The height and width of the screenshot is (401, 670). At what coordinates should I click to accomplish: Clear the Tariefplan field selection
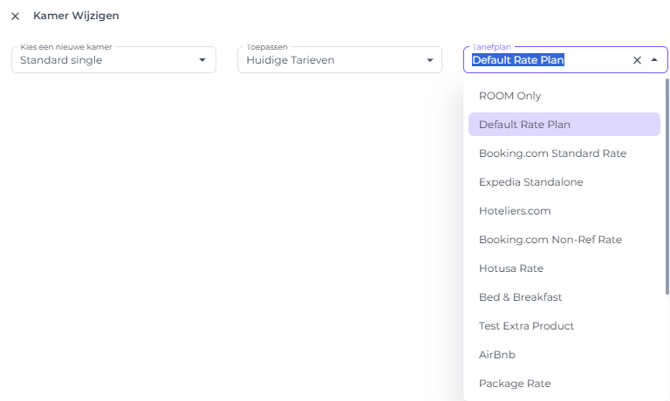[637, 60]
